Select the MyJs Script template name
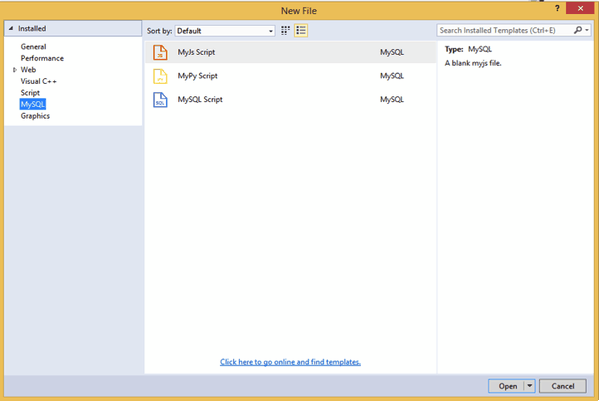The width and height of the screenshot is (599, 401). (x=196, y=52)
